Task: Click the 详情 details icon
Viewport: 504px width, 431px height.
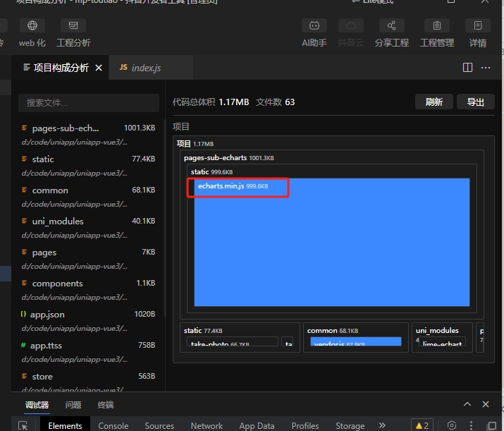Action: coord(478,26)
